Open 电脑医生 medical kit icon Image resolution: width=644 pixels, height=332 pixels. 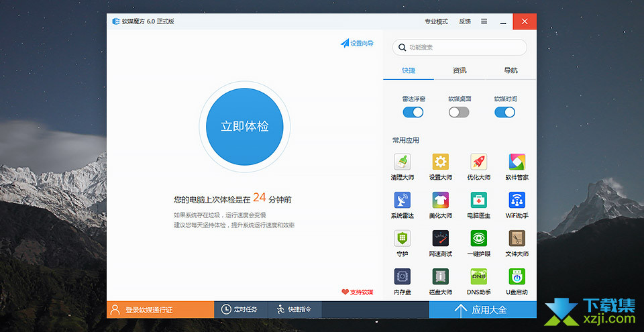tap(478, 200)
